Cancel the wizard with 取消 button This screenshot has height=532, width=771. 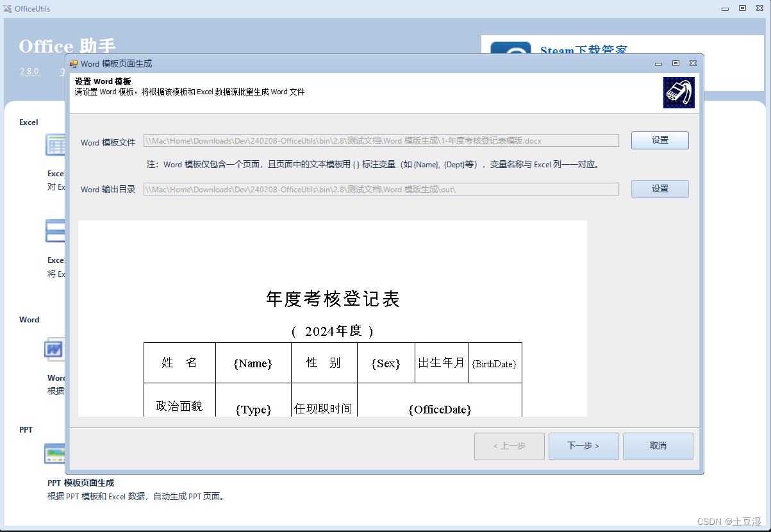pyautogui.click(x=658, y=446)
